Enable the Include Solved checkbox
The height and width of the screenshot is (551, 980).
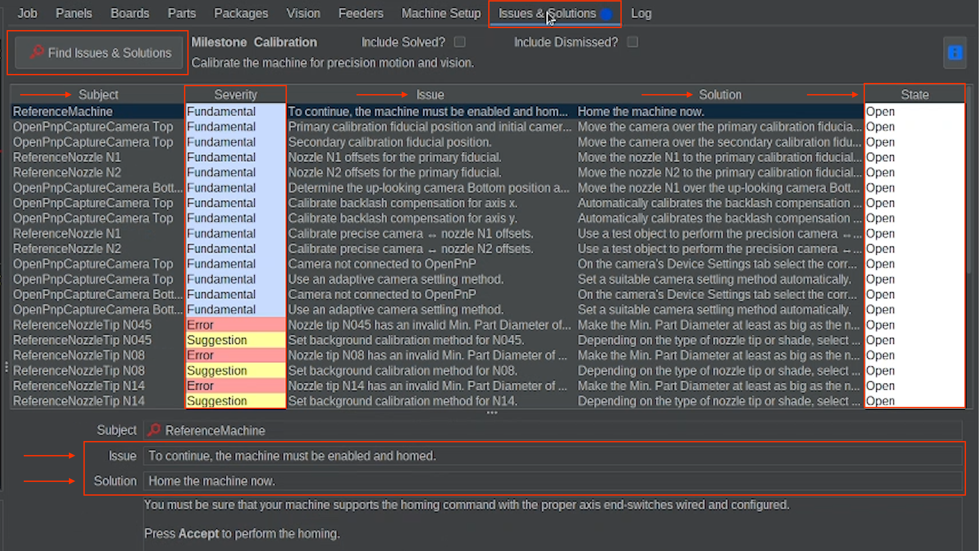point(460,42)
